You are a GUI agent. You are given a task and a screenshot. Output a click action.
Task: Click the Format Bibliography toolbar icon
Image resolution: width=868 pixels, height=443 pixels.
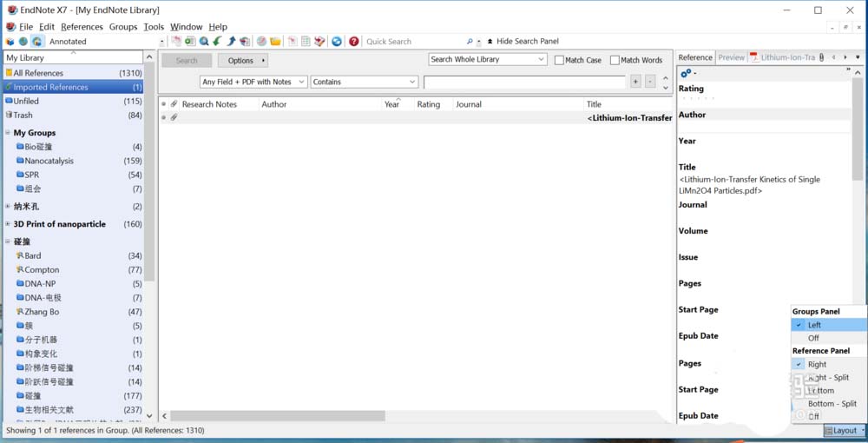pos(305,42)
